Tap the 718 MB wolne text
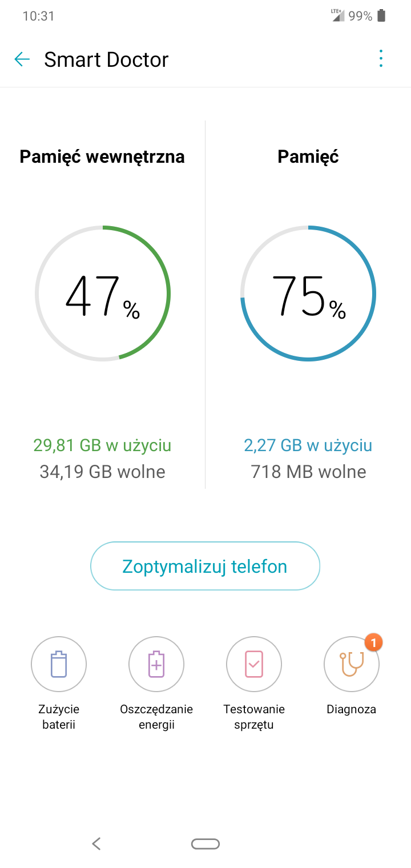The width and height of the screenshot is (411, 868). point(308,472)
